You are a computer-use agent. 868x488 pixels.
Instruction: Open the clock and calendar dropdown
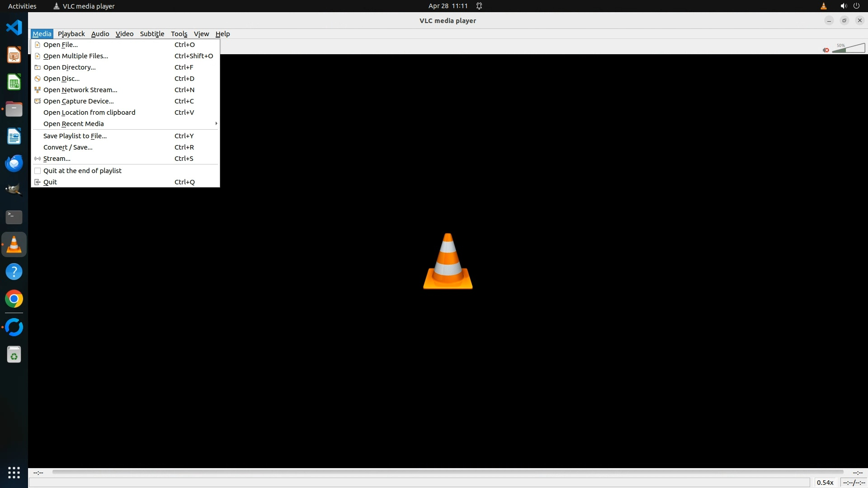click(448, 6)
